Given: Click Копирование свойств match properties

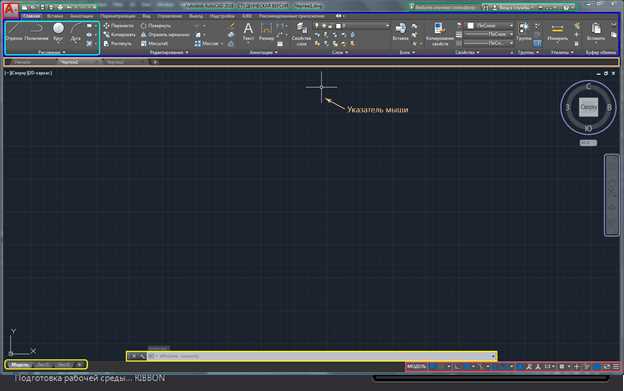Looking at the screenshot, I should (x=439, y=33).
